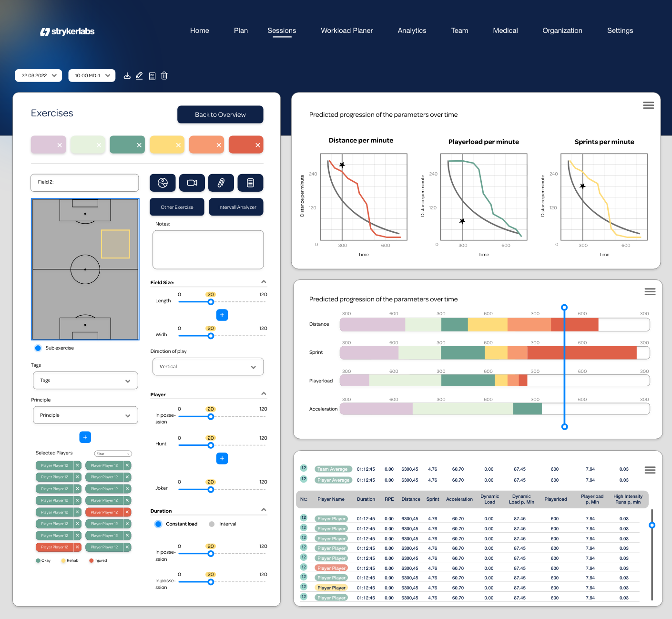Click the download session icon

tap(127, 76)
